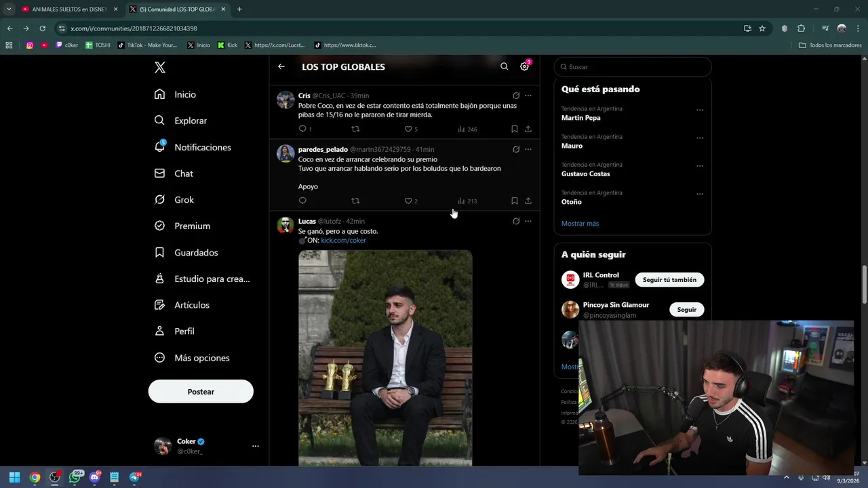Open Grok in X sidebar
The image size is (868, 488).
tap(174, 200)
